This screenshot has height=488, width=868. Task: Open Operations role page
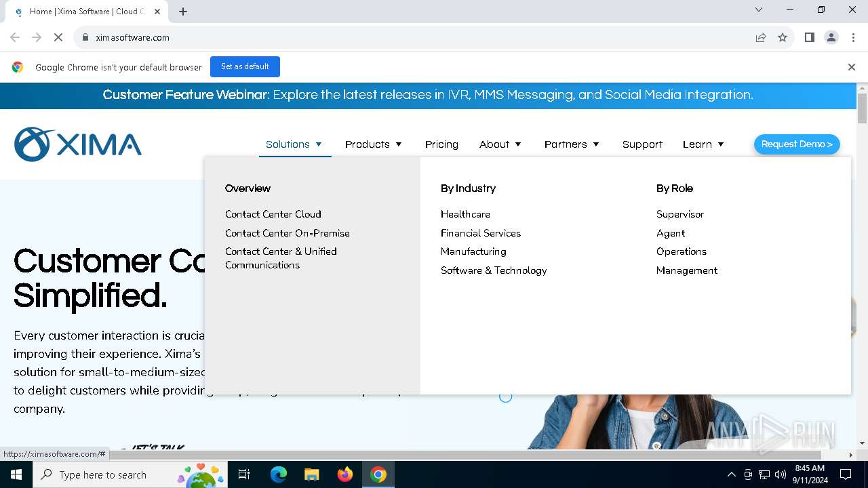click(x=682, y=251)
